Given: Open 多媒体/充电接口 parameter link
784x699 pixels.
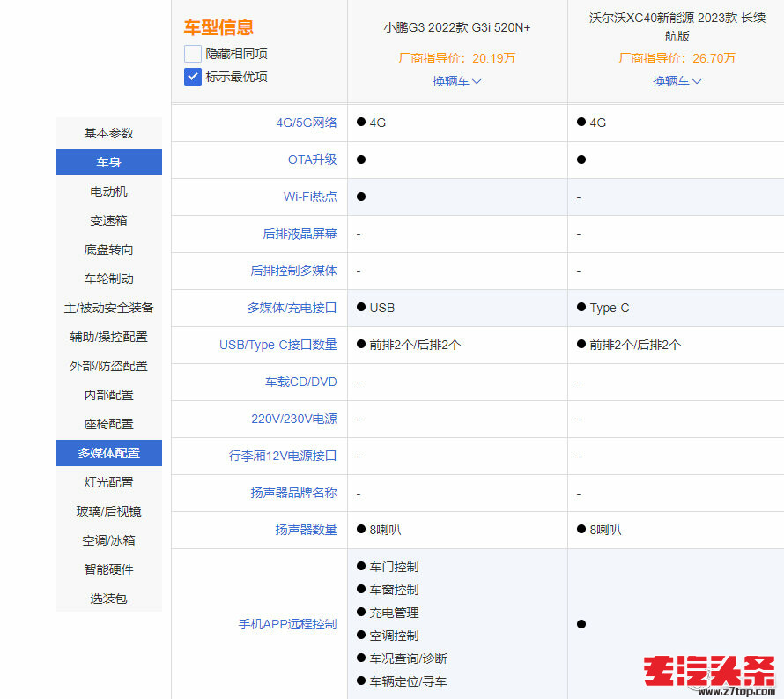Looking at the screenshot, I should (x=292, y=308).
